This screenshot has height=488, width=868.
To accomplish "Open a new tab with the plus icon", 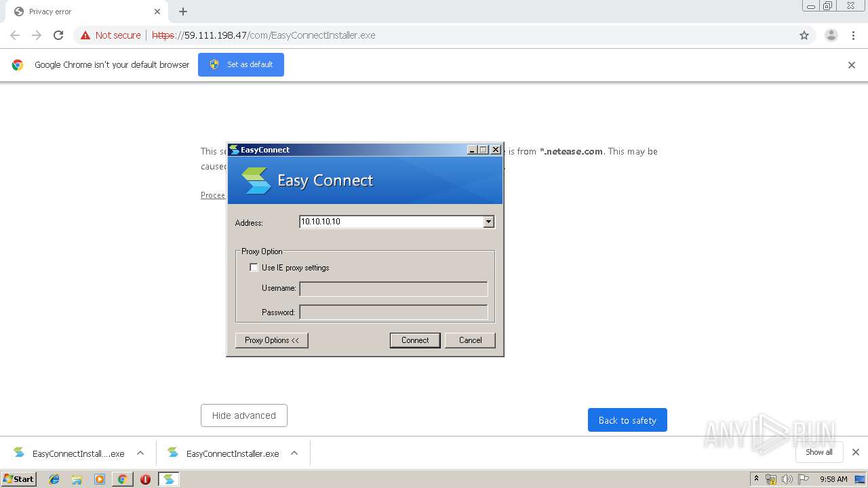I will [x=183, y=12].
